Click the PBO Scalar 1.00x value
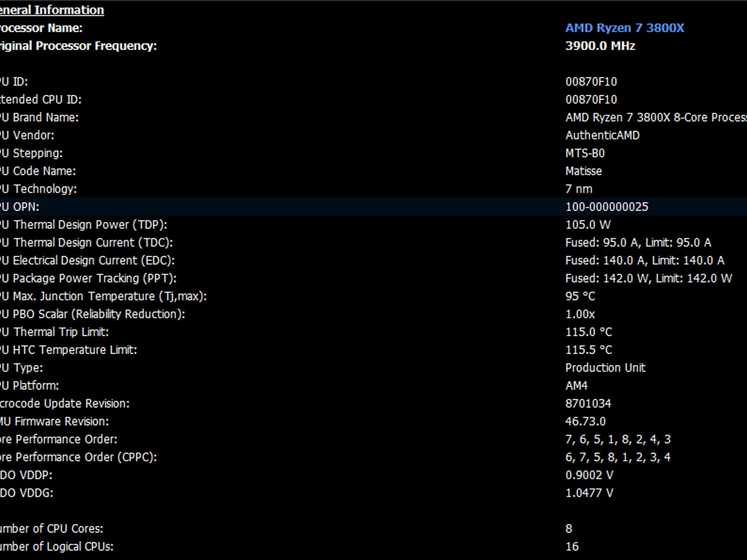The image size is (747, 560). pyautogui.click(x=580, y=314)
